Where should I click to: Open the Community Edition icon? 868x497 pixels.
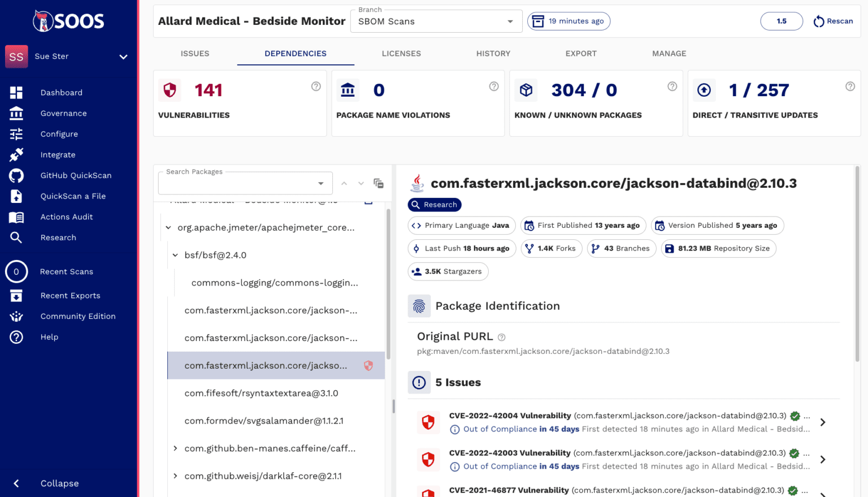(16, 316)
